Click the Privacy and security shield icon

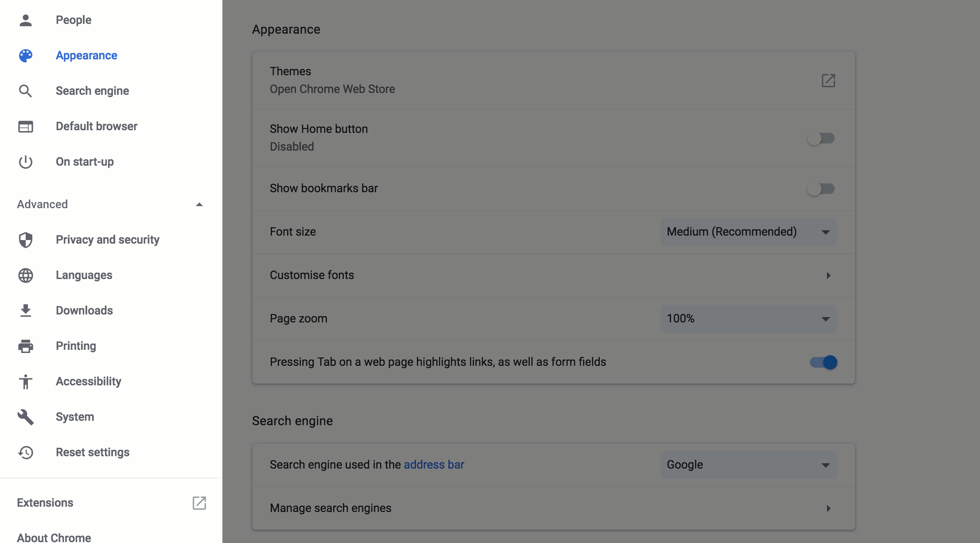26,240
